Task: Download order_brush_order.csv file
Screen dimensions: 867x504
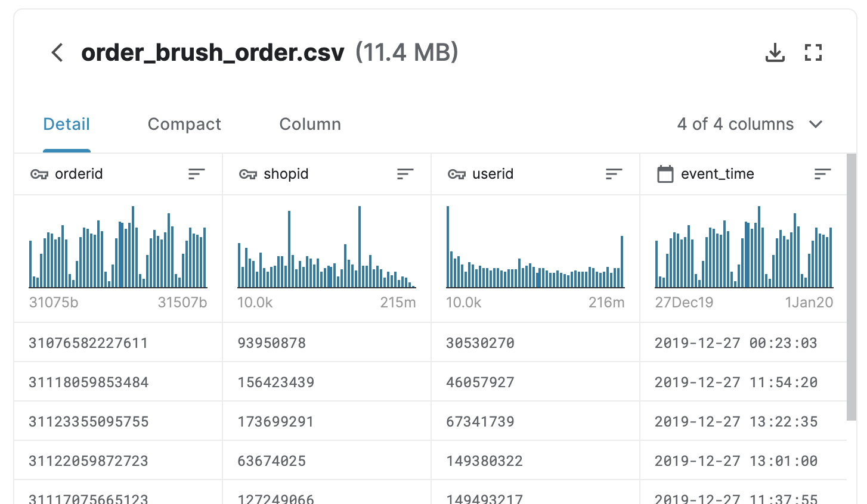Action: pos(775,52)
